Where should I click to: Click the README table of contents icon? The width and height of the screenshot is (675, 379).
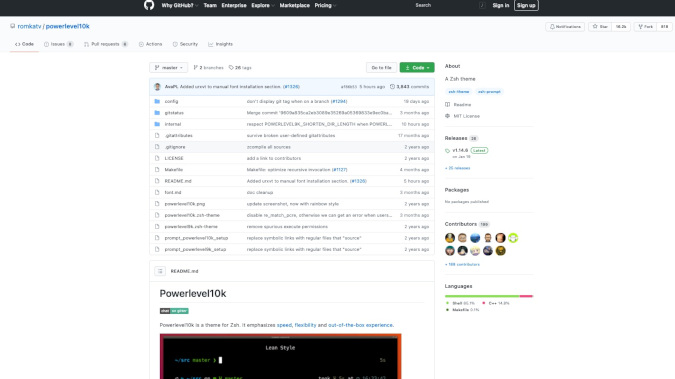(160, 271)
